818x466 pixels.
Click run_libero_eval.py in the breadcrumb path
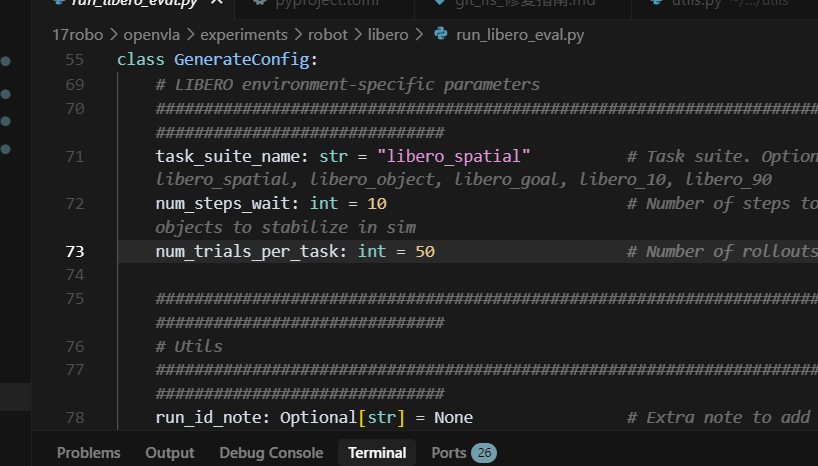tap(521, 34)
